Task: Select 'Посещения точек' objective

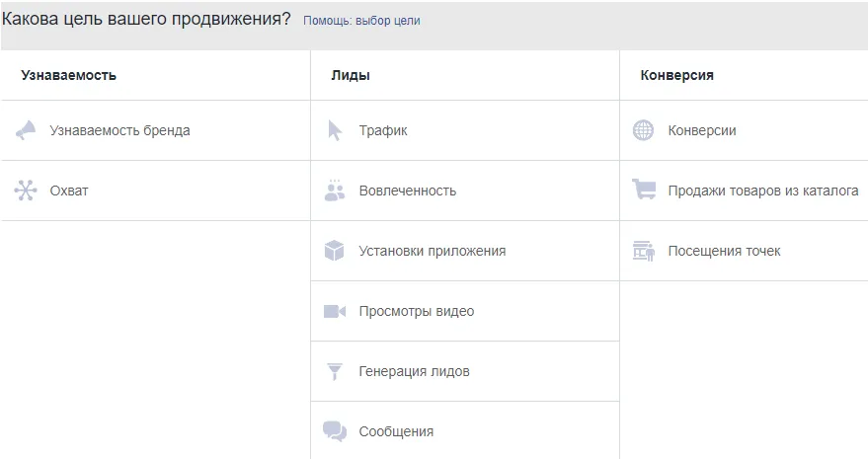Action: tap(724, 251)
